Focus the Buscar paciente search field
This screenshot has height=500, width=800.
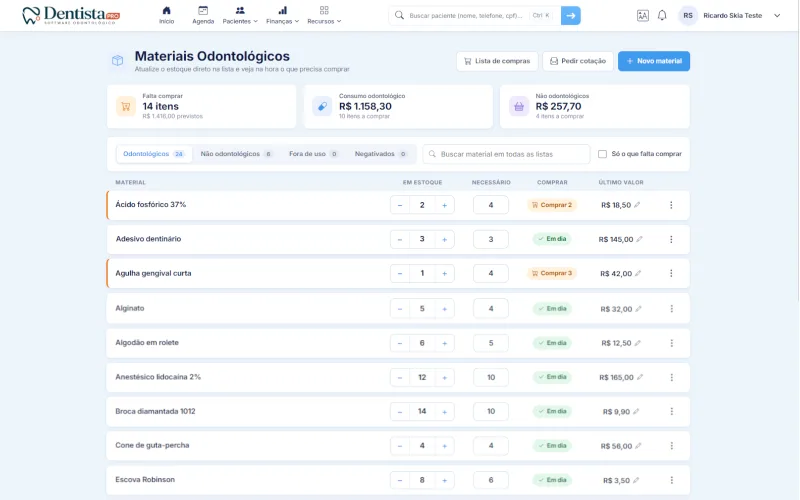point(472,15)
